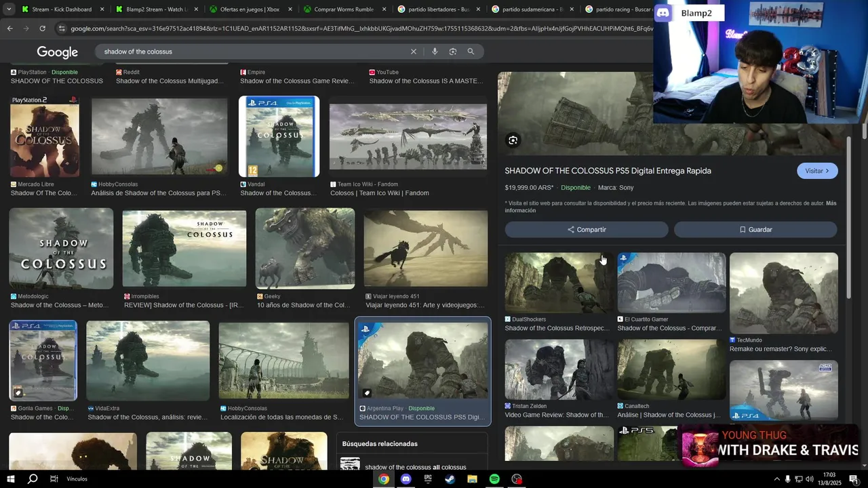Open Task View on the taskbar
This screenshot has width=868, height=488.
54,479
